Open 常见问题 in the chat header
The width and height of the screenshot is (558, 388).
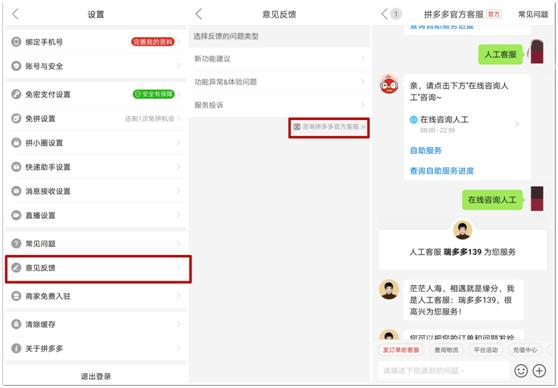(533, 14)
